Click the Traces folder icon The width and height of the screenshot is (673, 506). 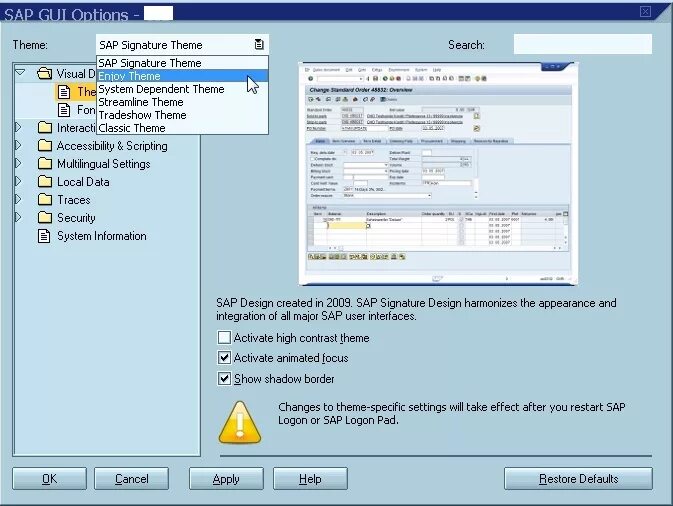click(45, 200)
